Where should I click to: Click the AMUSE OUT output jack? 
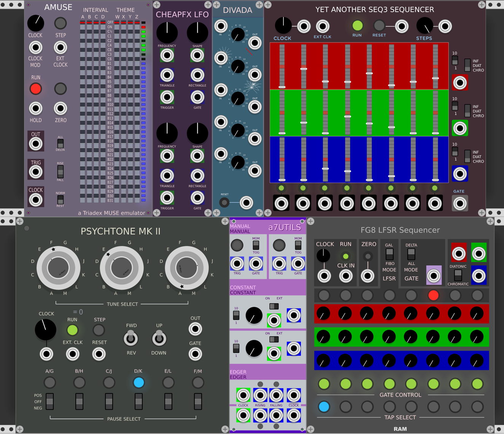pyautogui.click(x=36, y=144)
